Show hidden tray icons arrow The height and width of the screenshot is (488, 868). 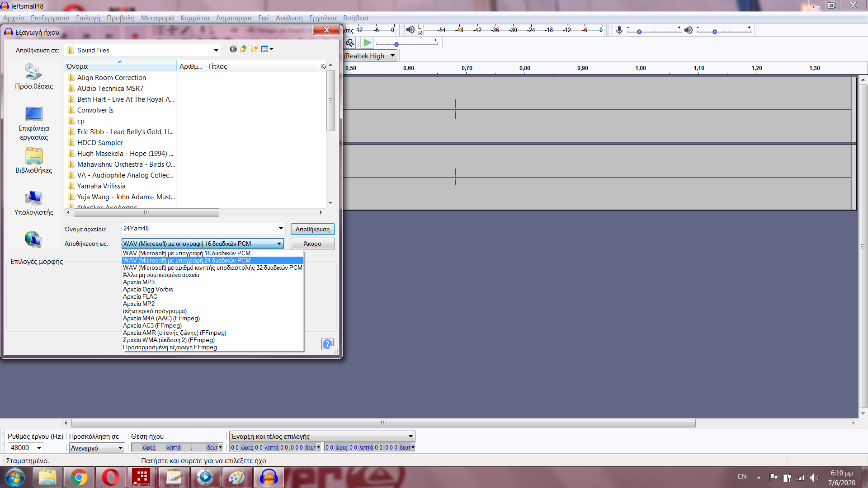(x=759, y=478)
